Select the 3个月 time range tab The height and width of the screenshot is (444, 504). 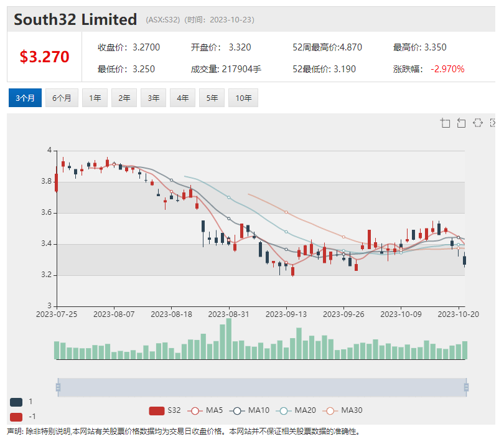click(26, 98)
